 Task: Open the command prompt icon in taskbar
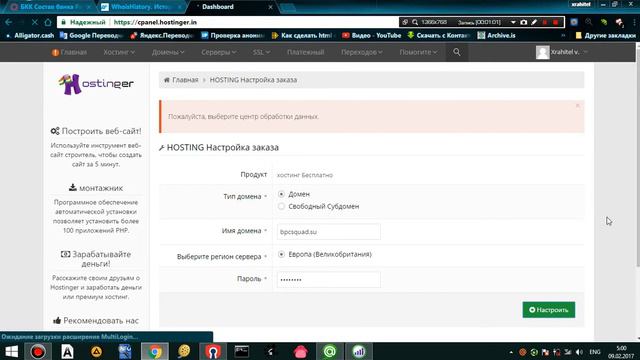[242, 351]
